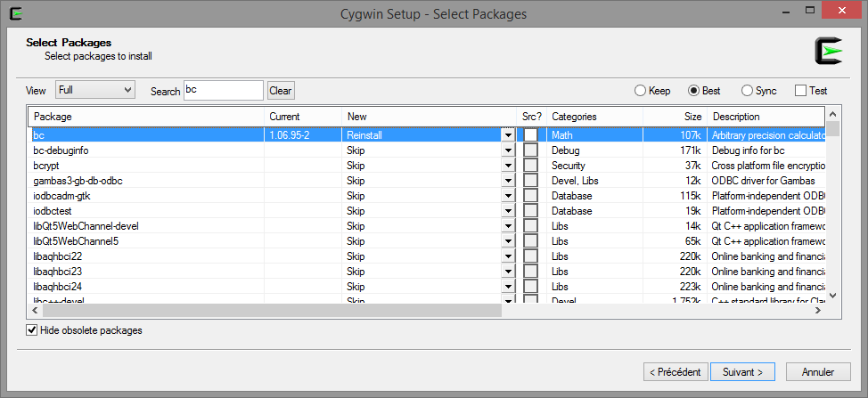Tick the Src checkbox for iodbcadm-gtk

point(530,196)
